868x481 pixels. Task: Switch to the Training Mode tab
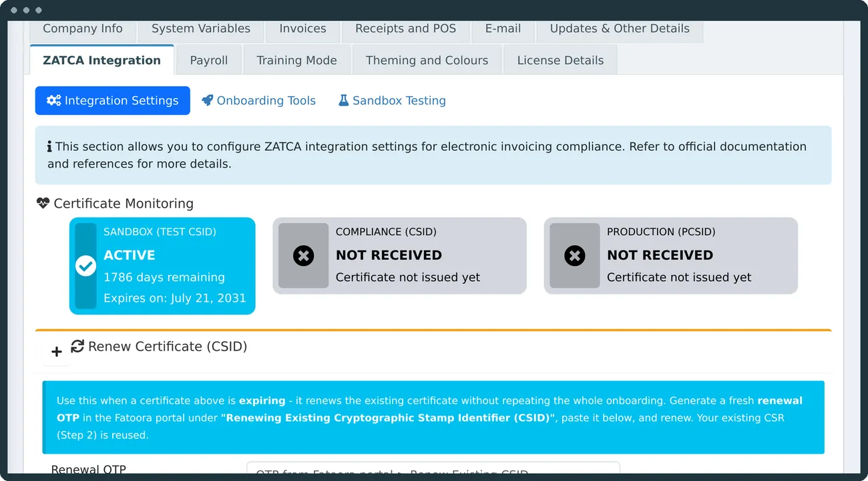pos(297,60)
